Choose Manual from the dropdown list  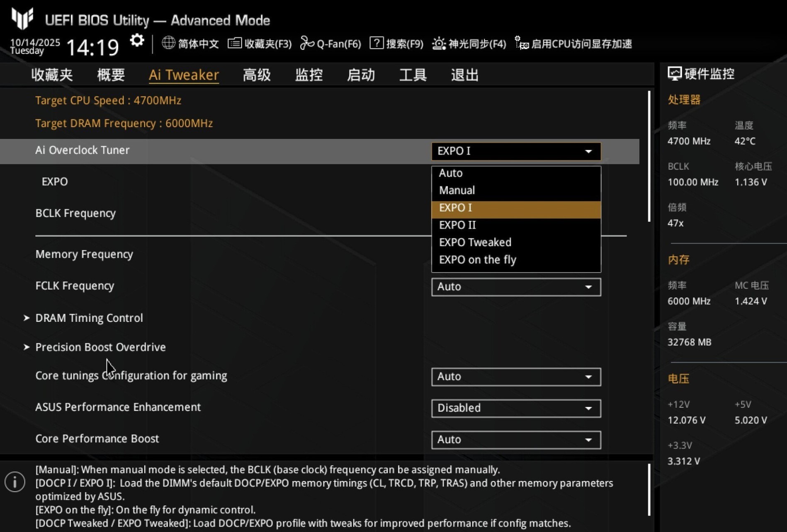[x=457, y=191]
